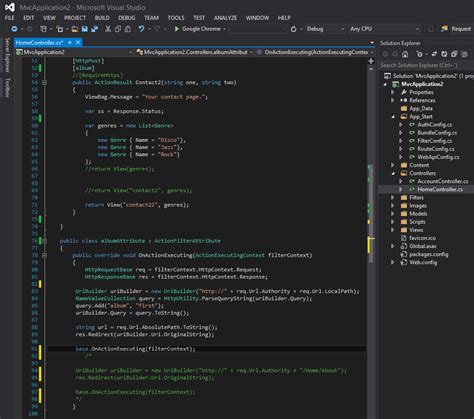Viewport: 474px width, 419px height.
Task: Click the scroll up arrow of editor scrollbar
Action: point(371,68)
